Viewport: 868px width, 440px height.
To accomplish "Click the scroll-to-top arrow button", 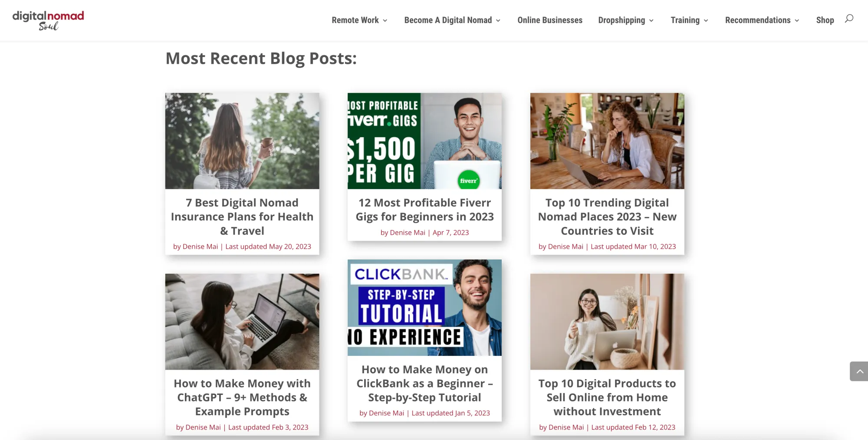I will (x=859, y=371).
